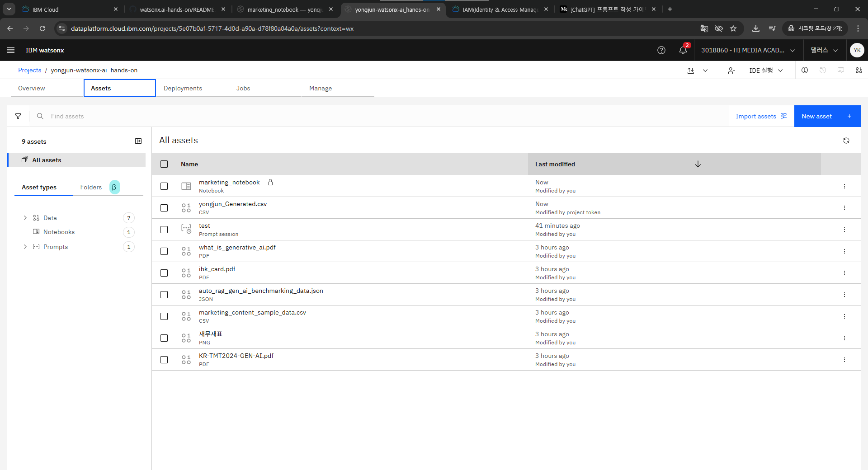Expand the Prompts asset type
The width and height of the screenshot is (868, 470).
[25, 247]
